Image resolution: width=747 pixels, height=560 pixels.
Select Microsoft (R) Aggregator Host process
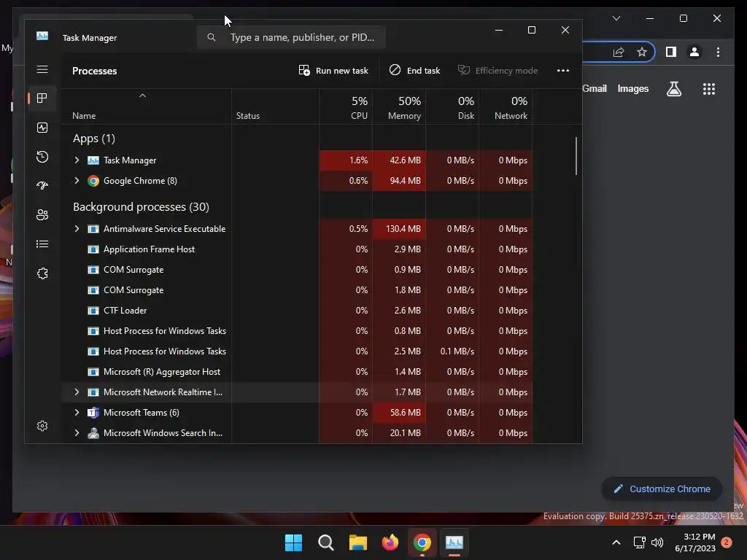296,372
